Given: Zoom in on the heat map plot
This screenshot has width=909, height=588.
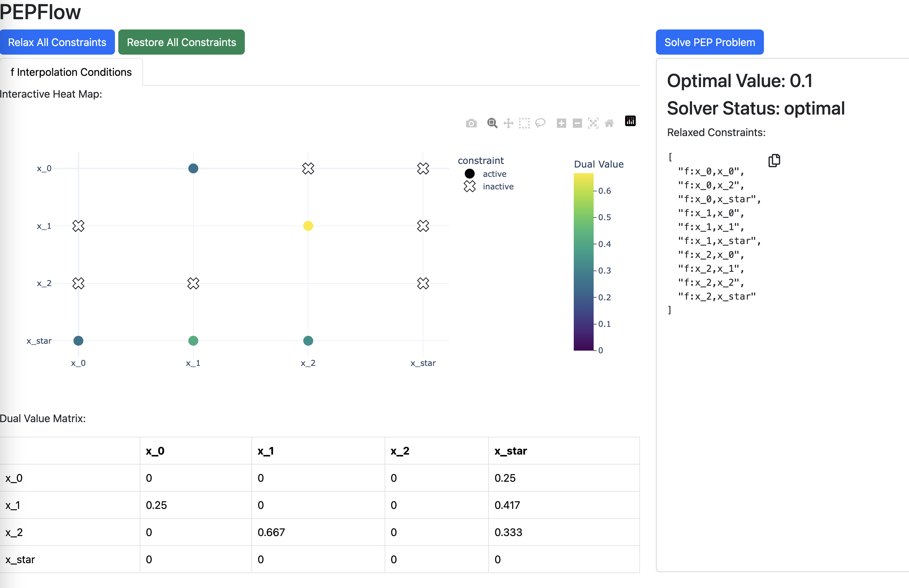Looking at the screenshot, I should tap(561, 123).
